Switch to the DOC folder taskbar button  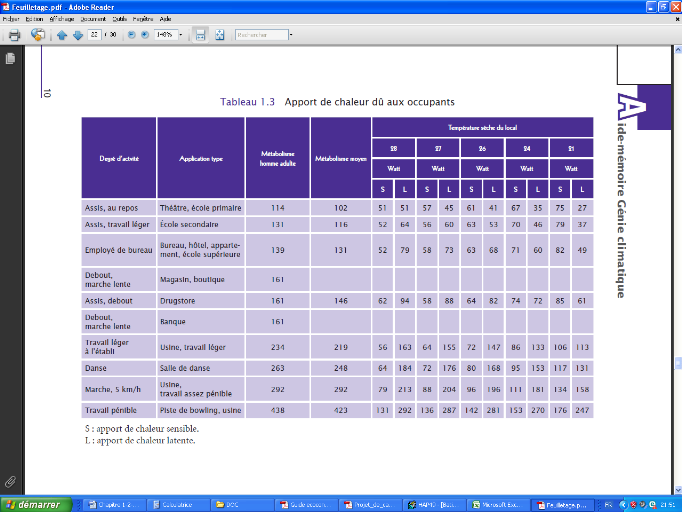tap(242, 505)
